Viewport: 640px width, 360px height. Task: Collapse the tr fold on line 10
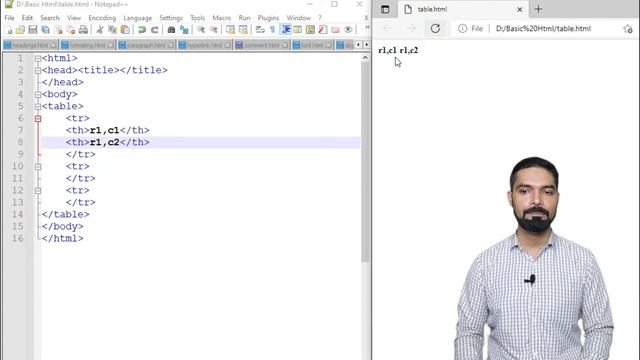[x=38, y=167]
